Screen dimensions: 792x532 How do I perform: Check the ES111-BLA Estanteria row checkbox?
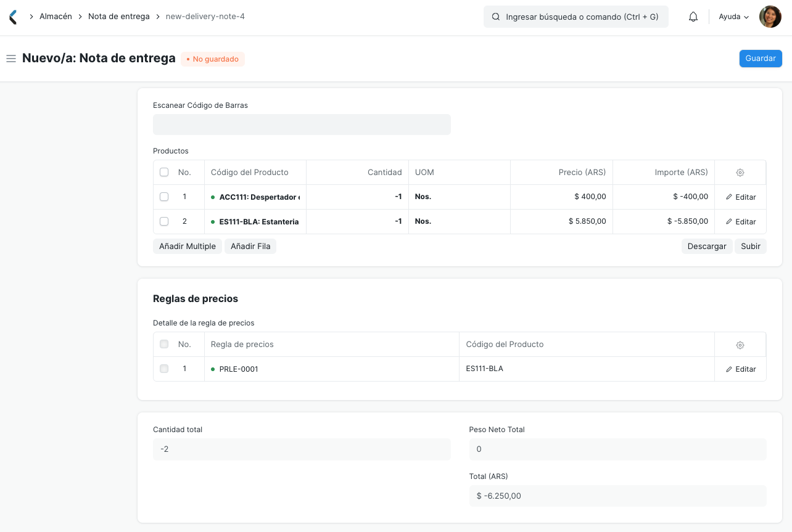point(164,221)
